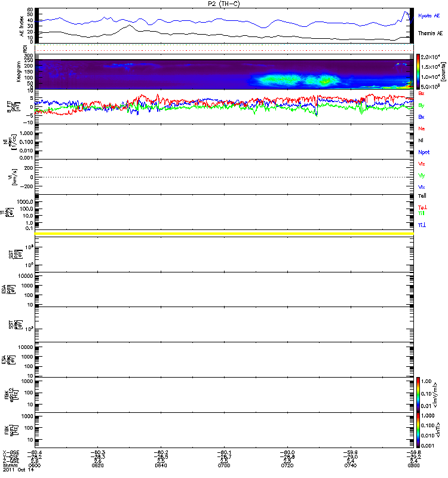
Task: Click the "Keogram" axis label
Action: point(19,71)
